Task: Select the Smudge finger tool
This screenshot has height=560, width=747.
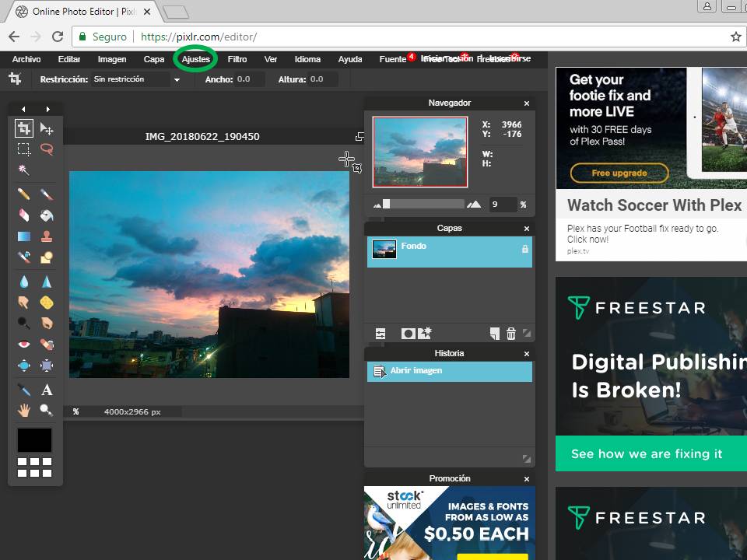Action: click(24, 303)
